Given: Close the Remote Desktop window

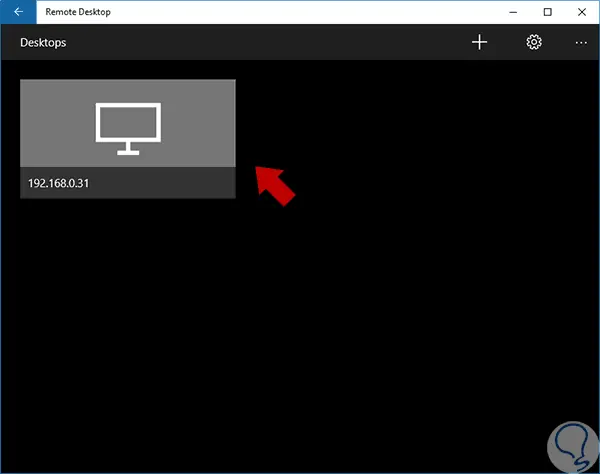Looking at the screenshot, I should (x=582, y=12).
